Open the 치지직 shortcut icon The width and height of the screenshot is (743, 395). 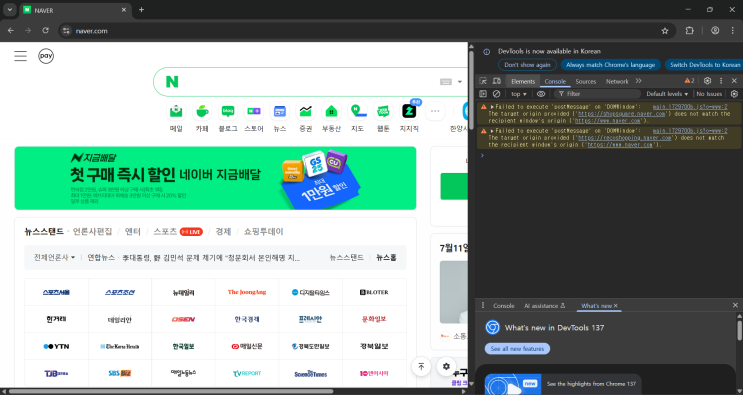point(409,112)
